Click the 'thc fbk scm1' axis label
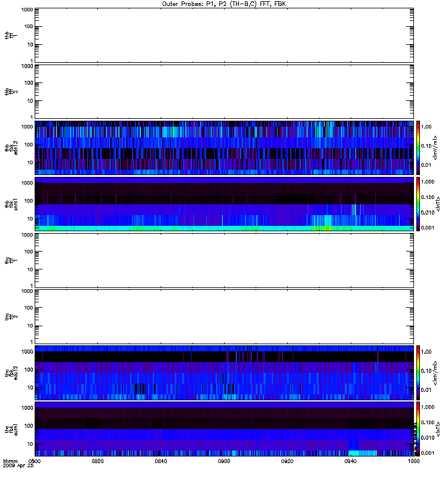 click(11, 429)
